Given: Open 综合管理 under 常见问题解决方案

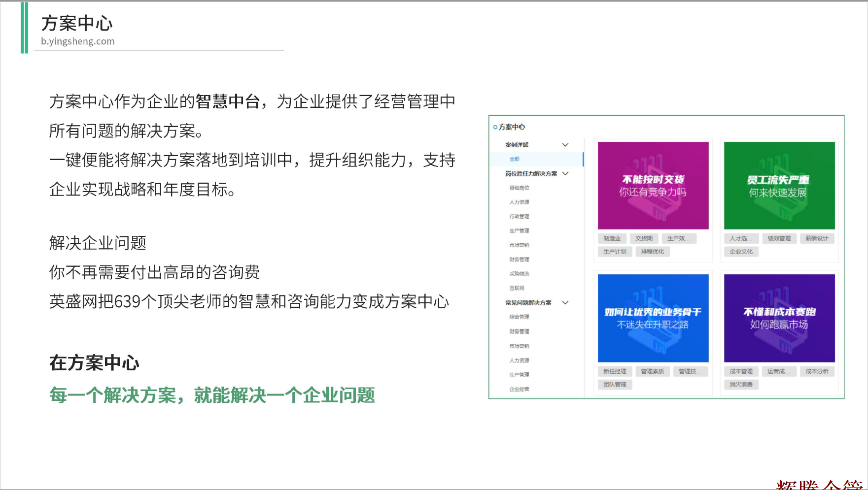Looking at the screenshot, I should pyautogui.click(x=519, y=317).
